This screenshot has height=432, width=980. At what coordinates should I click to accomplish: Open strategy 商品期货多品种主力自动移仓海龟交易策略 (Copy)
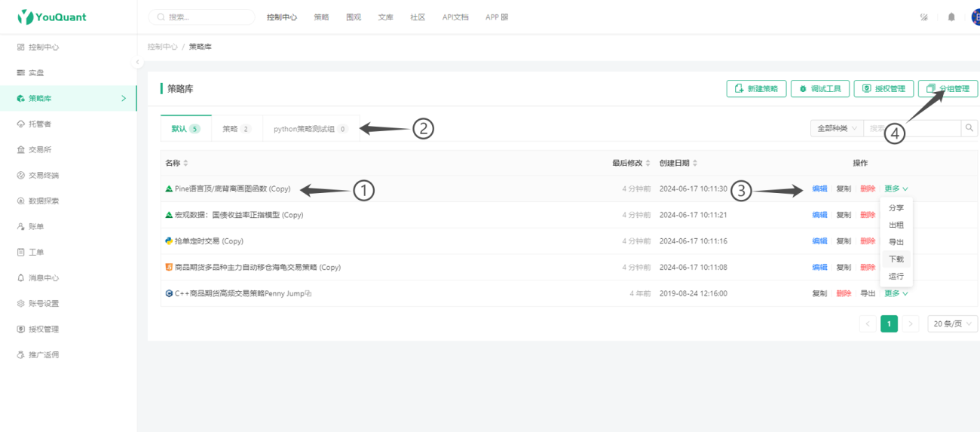tap(258, 267)
